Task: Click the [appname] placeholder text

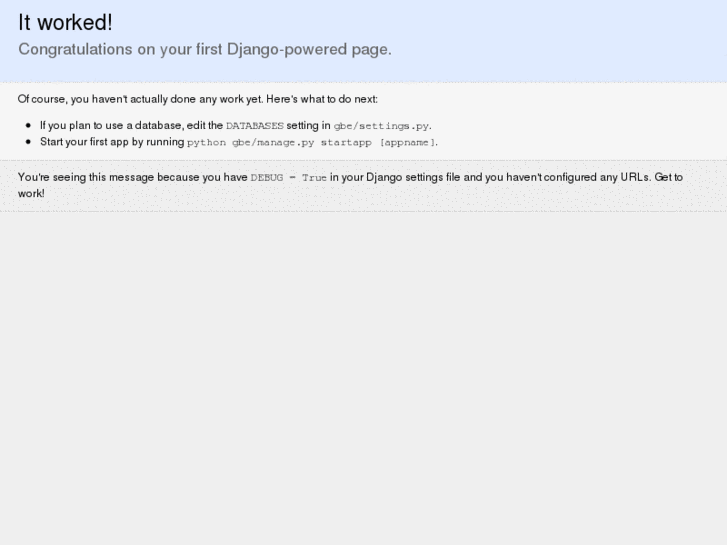Action: (407, 142)
